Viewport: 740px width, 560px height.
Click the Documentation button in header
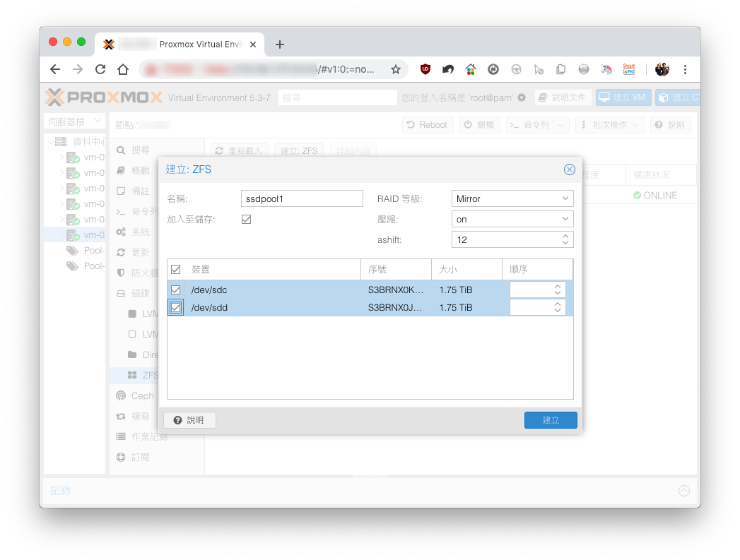[563, 97]
